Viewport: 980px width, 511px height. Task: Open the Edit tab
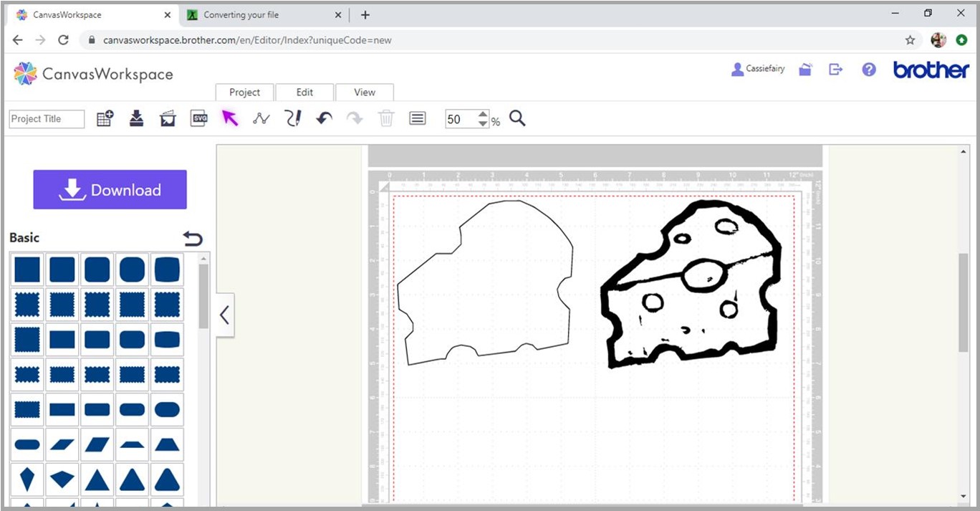click(304, 92)
